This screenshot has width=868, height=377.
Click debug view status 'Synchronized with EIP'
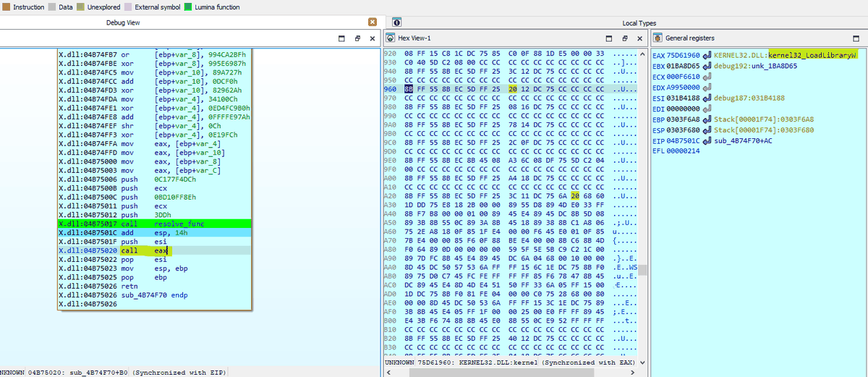(x=180, y=372)
